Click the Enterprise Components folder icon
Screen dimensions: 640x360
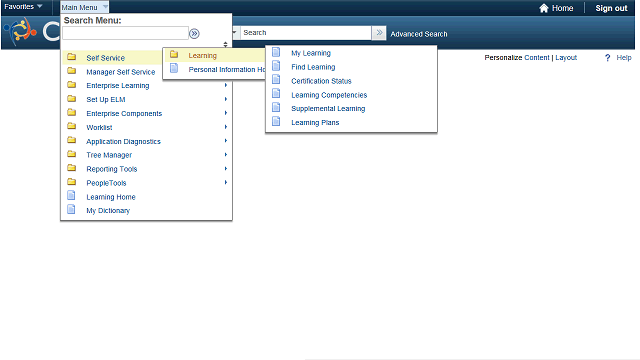pos(71,112)
